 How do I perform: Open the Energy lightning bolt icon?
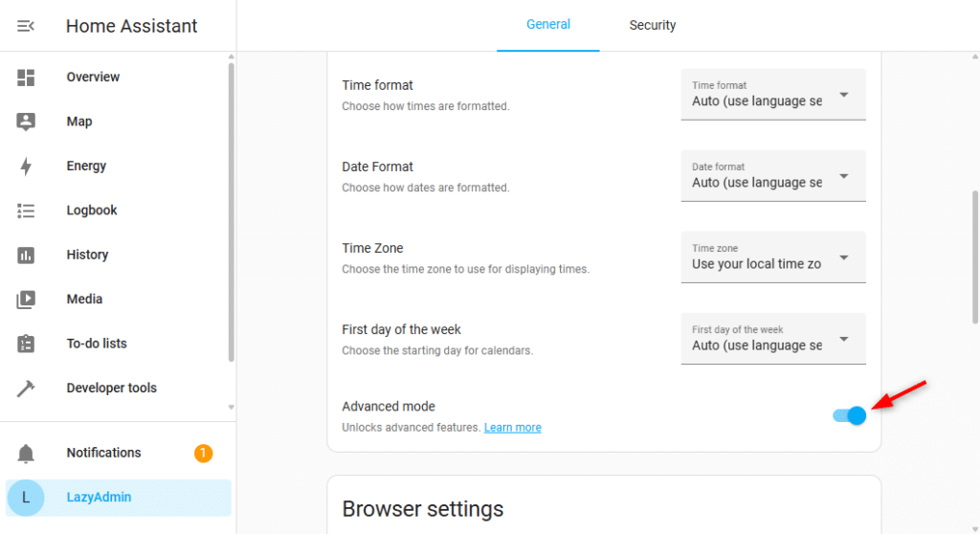pos(26,167)
